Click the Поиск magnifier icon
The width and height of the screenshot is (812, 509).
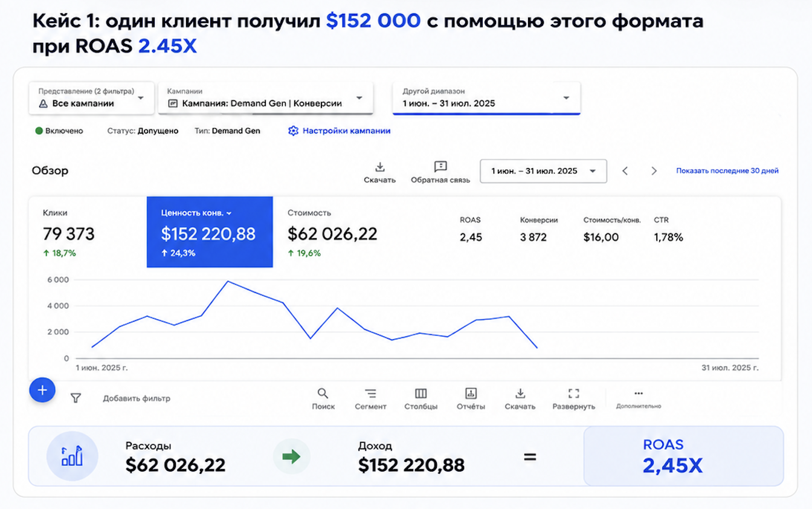pyautogui.click(x=323, y=394)
